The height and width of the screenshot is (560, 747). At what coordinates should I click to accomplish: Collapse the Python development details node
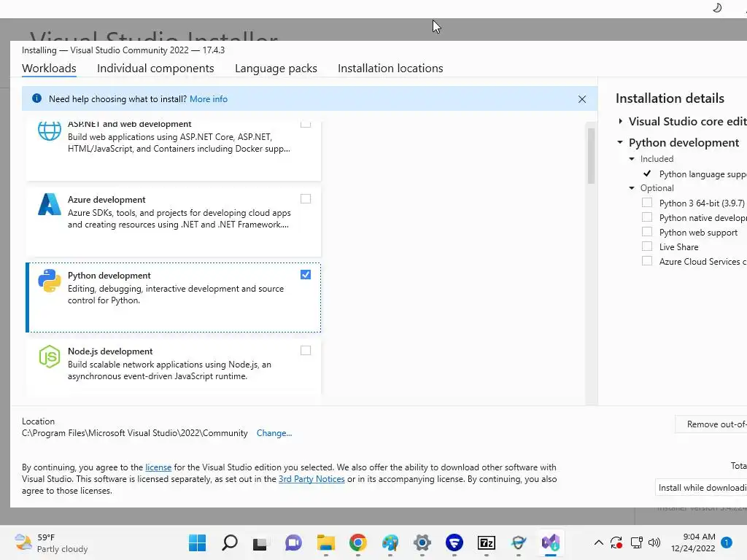(x=620, y=142)
